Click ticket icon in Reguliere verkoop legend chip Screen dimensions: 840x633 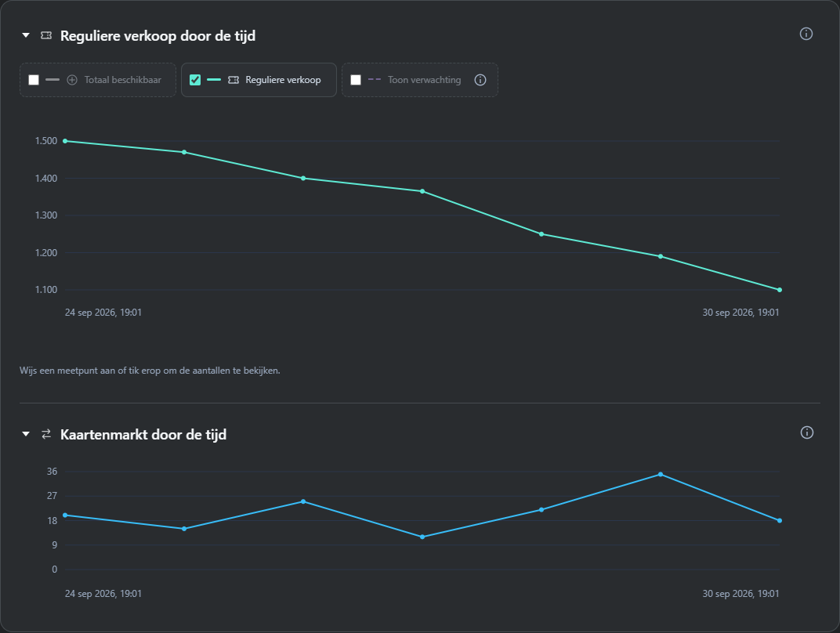[x=234, y=80]
